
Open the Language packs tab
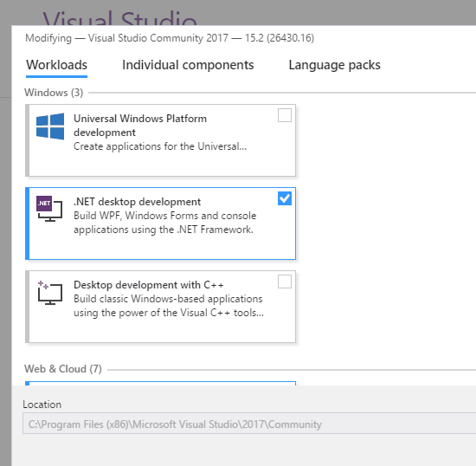coord(335,65)
